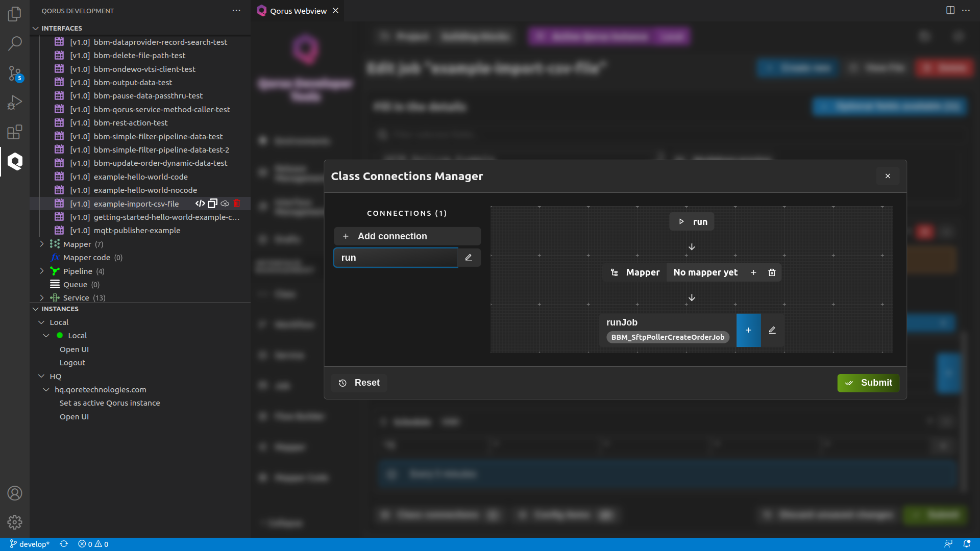Deploy example-import-csv-file via cloud icon
This screenshot has height=551, width=980.
pyautogui.click(x=225, y=204)
